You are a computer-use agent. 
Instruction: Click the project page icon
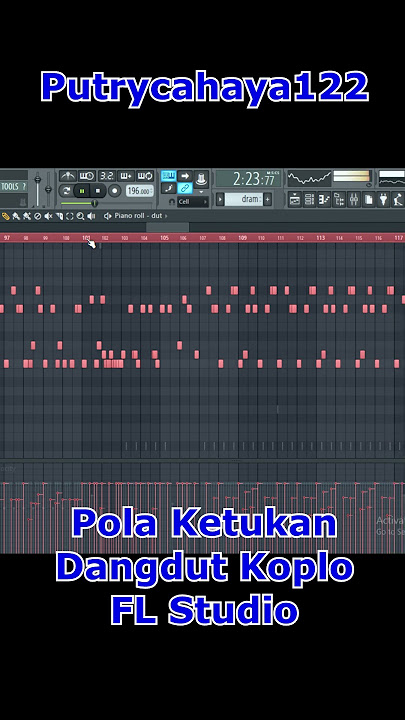click(x=369, y=199)
